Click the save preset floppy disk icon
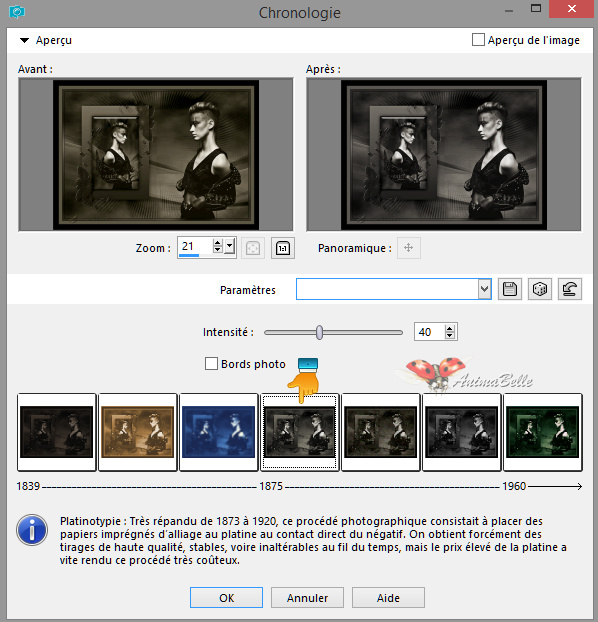Viewport: 598px width, 622px height. click(x=510, y=289)
